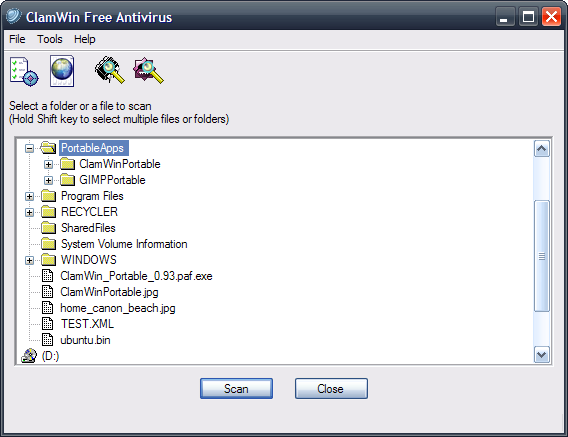Viewport: 568px width, 437px height.
Task: Select ubuntu.bin file name
Action: pyautogui.click(x=85, y=340)
